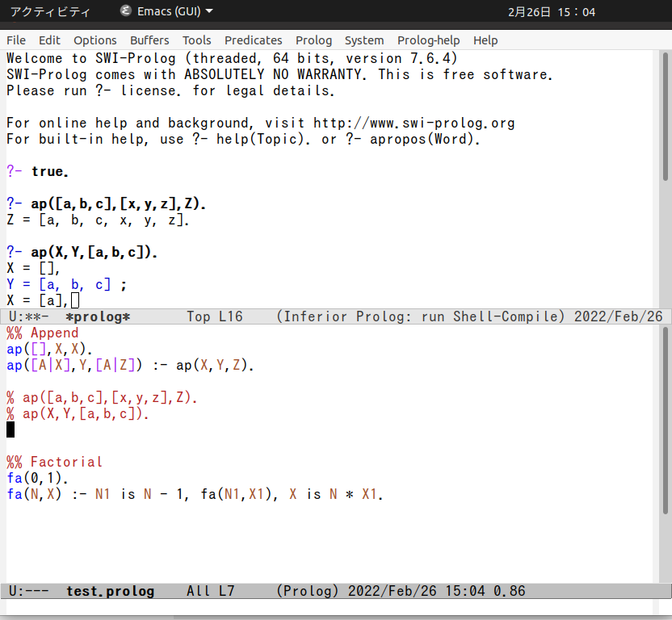Click the query '?- ap(X,Y,[a,b,c]).'
Viewport: 672px width, 620px height.
tap(82, 253)
